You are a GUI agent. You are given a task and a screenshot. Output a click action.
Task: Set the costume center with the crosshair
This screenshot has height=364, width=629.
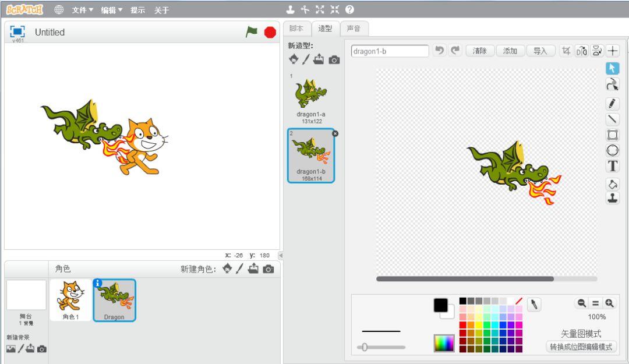click(x=613, y=51)
